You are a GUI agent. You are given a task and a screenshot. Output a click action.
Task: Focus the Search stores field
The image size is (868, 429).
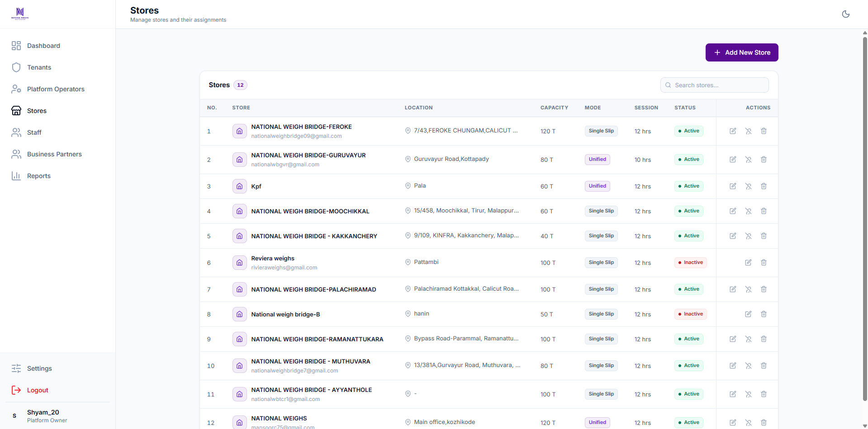click(x=715, y=85)
